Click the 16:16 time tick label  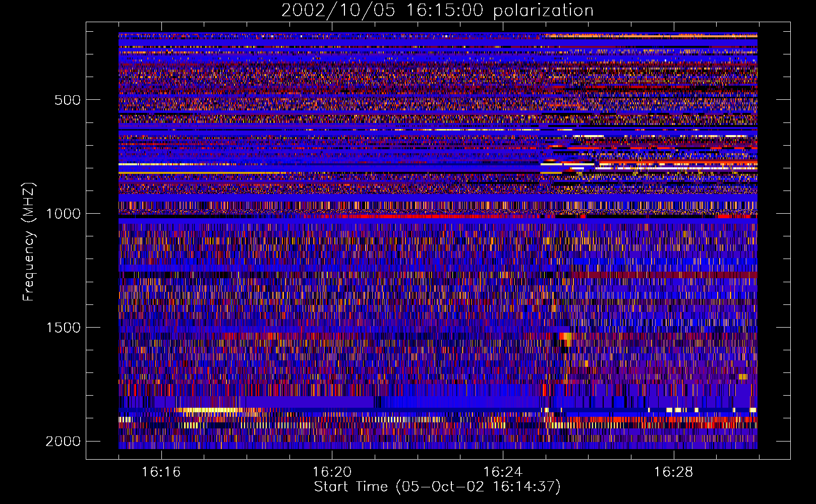tap(161, 472)
